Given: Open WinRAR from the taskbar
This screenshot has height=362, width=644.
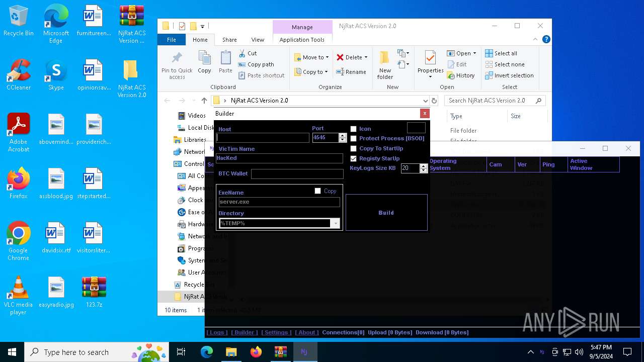Looking at the screenshot, I should 280,352.
